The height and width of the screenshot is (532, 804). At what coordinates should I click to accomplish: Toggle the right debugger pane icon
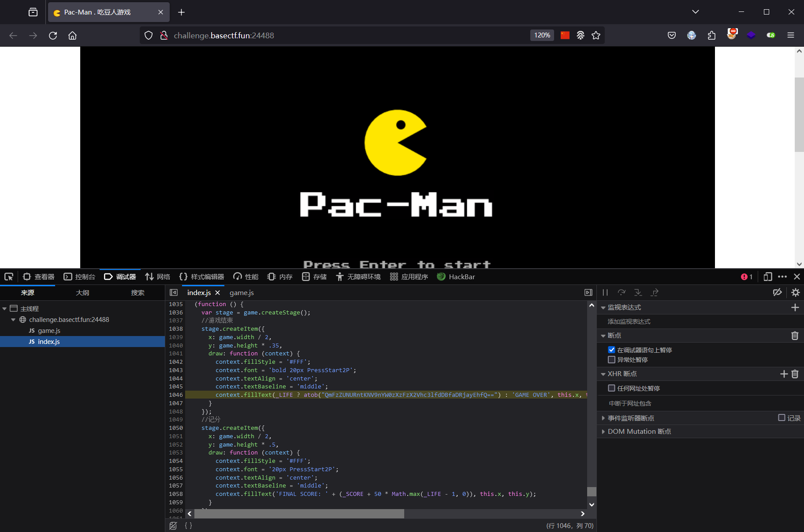[588, 292]
